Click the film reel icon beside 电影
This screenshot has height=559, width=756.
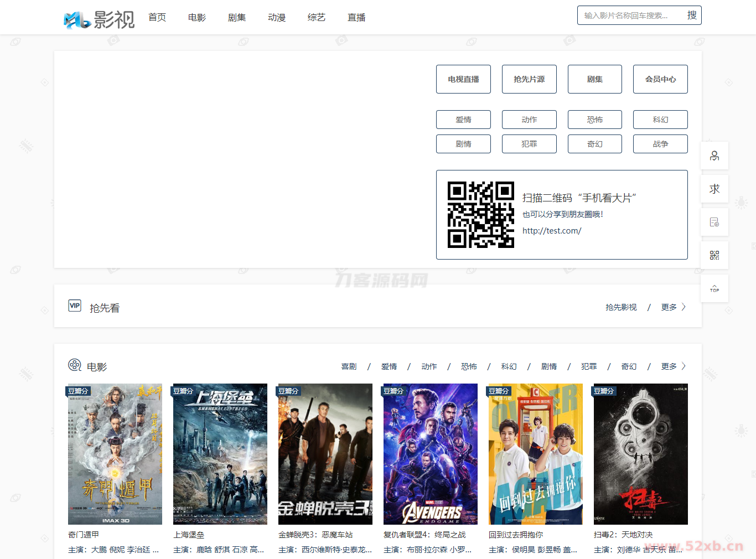coord(74,365)
